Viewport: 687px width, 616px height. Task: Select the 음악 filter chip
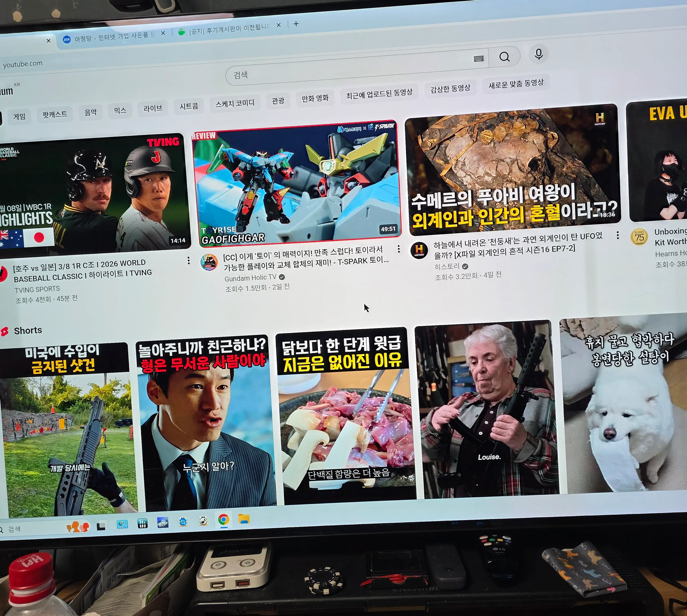[90, 112]
